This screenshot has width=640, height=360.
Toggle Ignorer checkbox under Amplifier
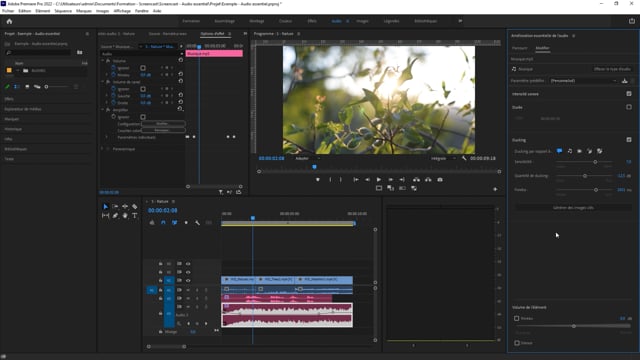coord(143,117)
